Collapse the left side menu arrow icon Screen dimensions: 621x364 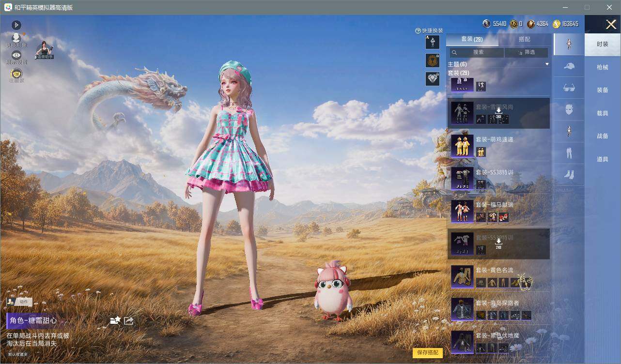point(16,25)
